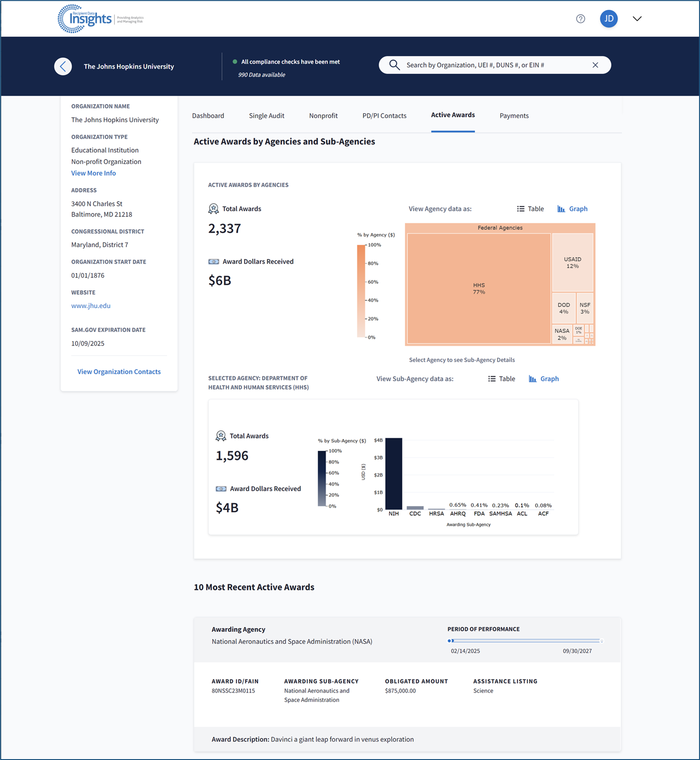Select the HHS block in treemap
This screenshot has width=700, height=760.
pyautogui.click(x=479, y=289)
